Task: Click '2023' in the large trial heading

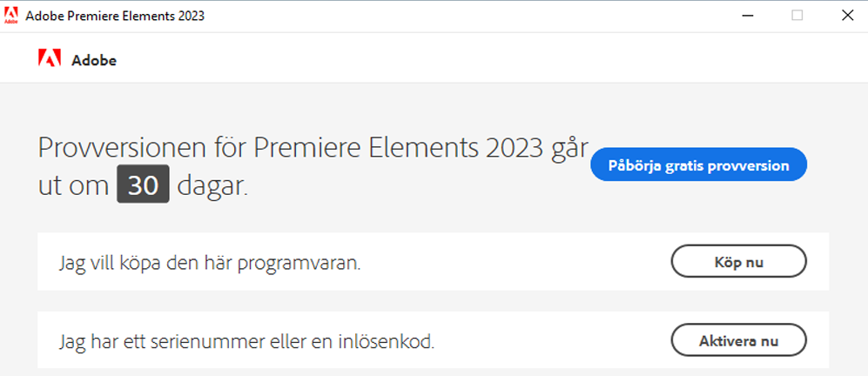Action: [x=493, y=147]
